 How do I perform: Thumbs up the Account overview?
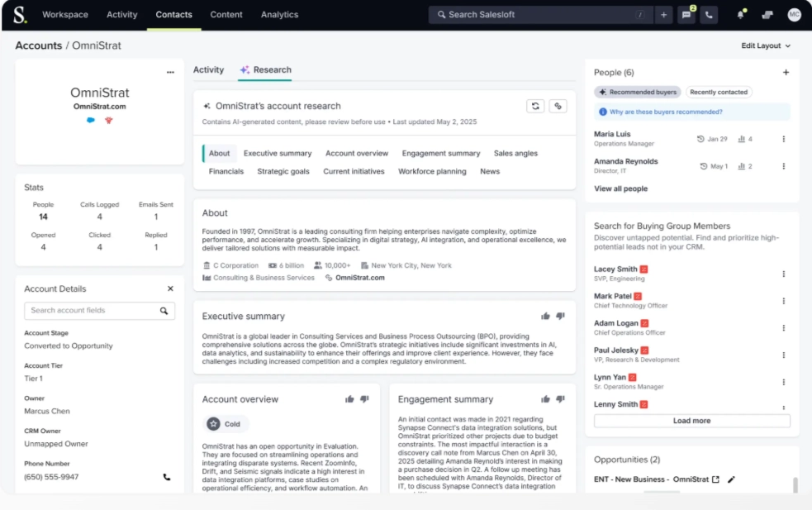click(349, 399)
